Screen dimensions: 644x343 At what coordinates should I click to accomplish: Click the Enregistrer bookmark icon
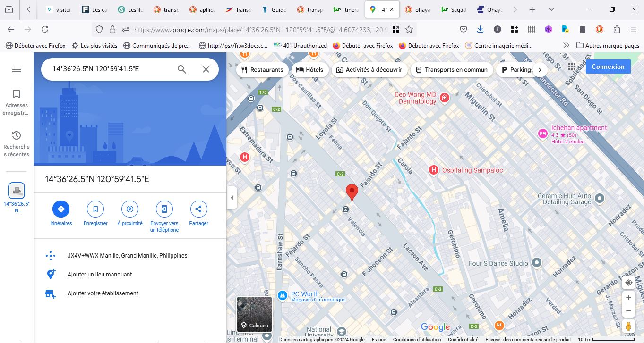95,209
